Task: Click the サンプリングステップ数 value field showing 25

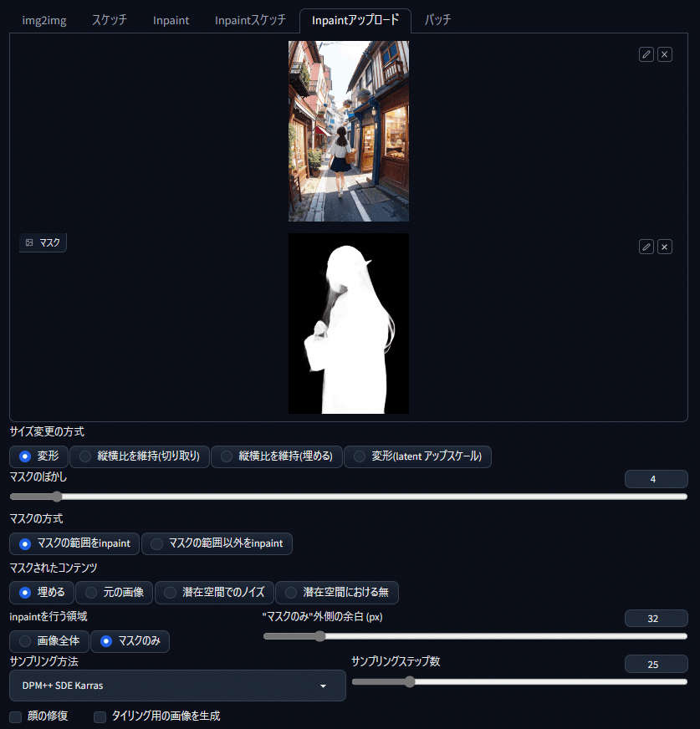Action: [656, 663]
